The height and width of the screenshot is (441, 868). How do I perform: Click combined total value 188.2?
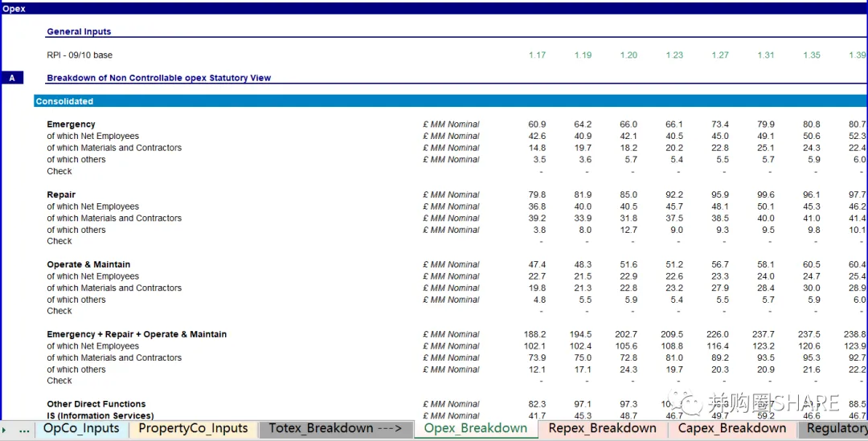[534, 334]
